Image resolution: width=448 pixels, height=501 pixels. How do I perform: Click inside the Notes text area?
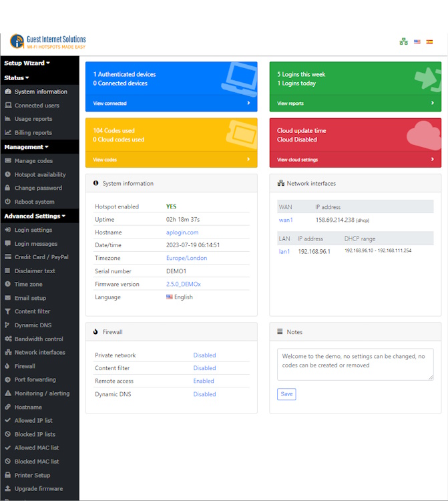click(x=355, y=364)
